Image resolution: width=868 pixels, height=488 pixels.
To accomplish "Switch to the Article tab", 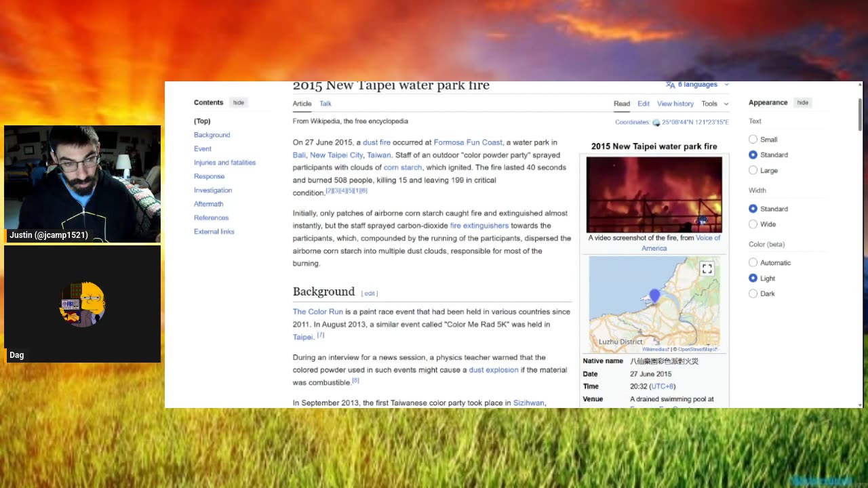I will point(302,104).
